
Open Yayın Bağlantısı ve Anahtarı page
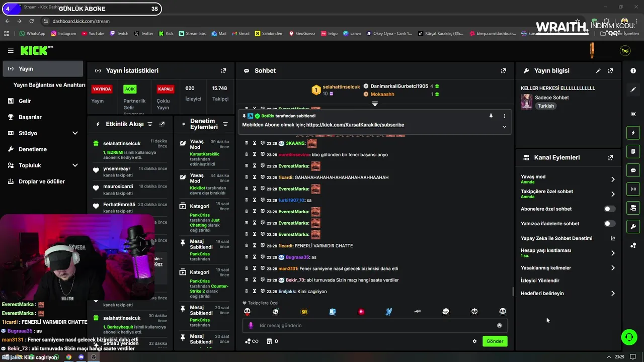tap(49, 85)
